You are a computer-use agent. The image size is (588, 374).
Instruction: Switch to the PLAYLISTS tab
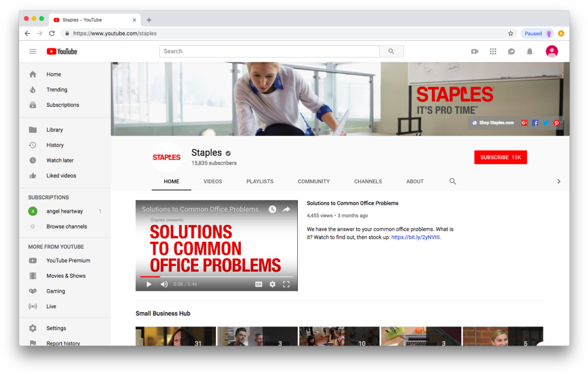(260, 181)
